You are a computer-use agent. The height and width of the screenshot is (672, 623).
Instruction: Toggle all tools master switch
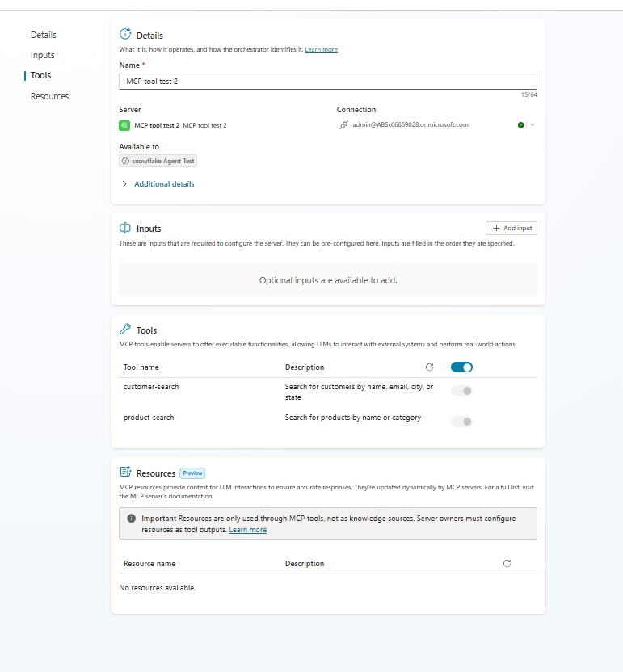(x=461, y=367)
